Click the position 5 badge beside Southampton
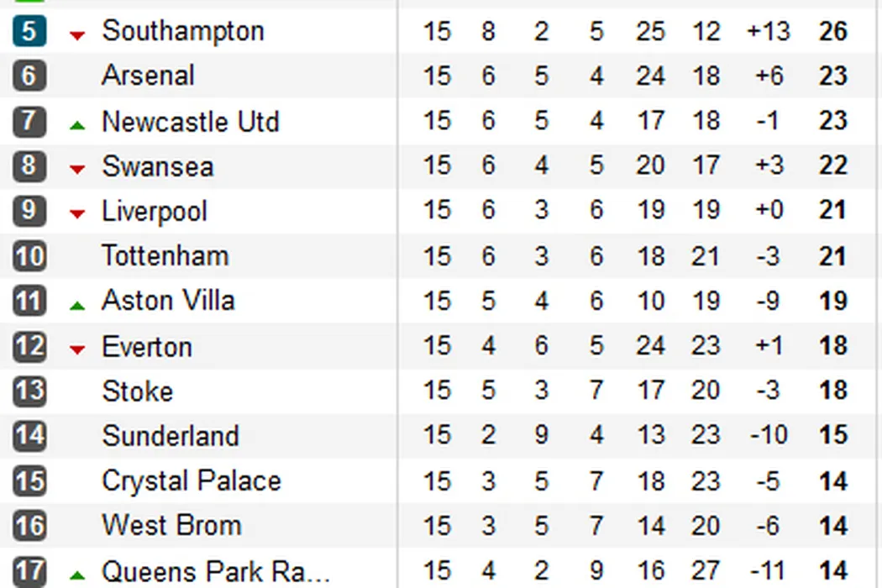882x588 pixels. pyautogui.click(x=29, y=31)
